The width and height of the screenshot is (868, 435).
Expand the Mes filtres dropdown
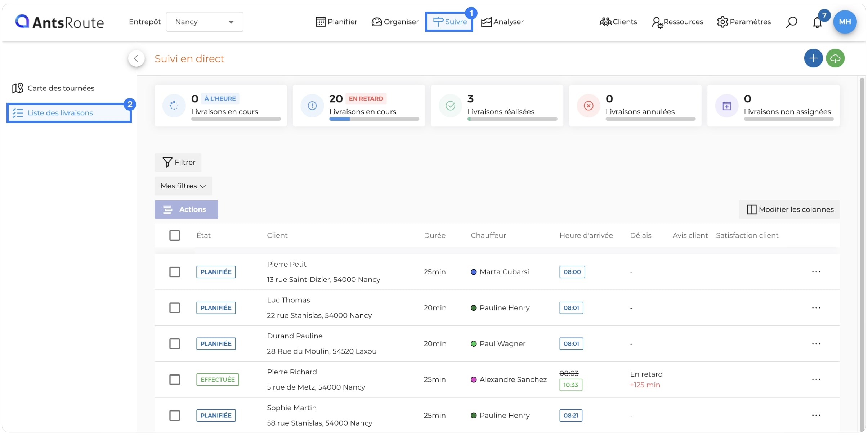pyautogui.click(x=183, y=186)
